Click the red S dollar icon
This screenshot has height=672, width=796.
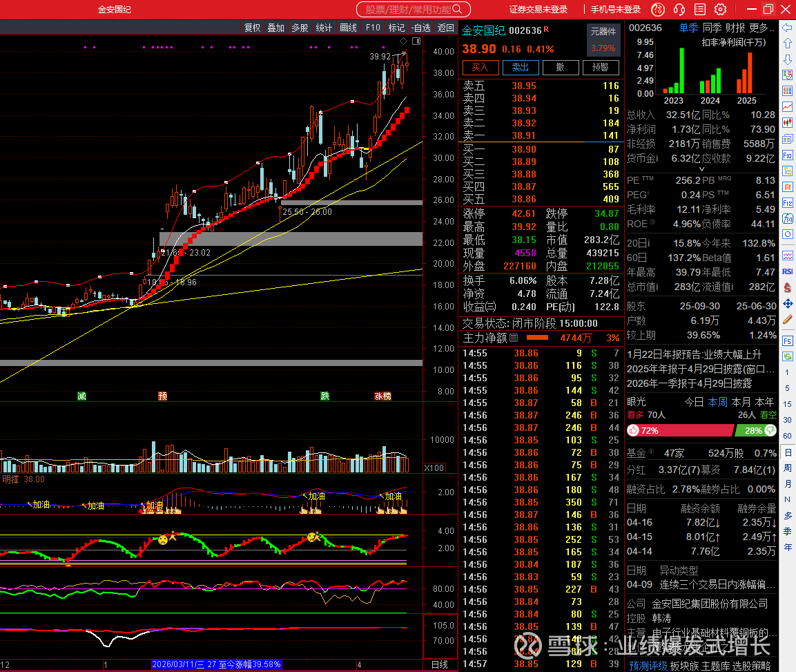(x=787, y=287)
